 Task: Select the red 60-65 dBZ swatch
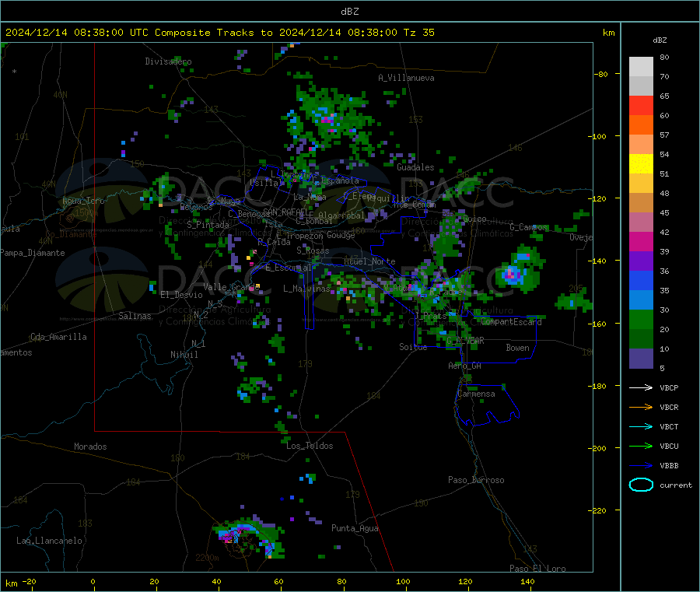pos(641,105)
